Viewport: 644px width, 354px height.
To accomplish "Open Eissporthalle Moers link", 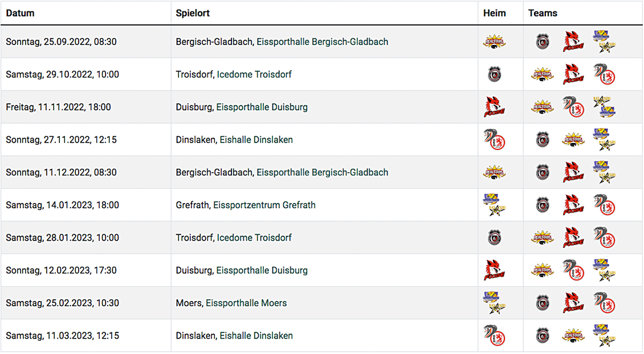I will coord(246,303).
